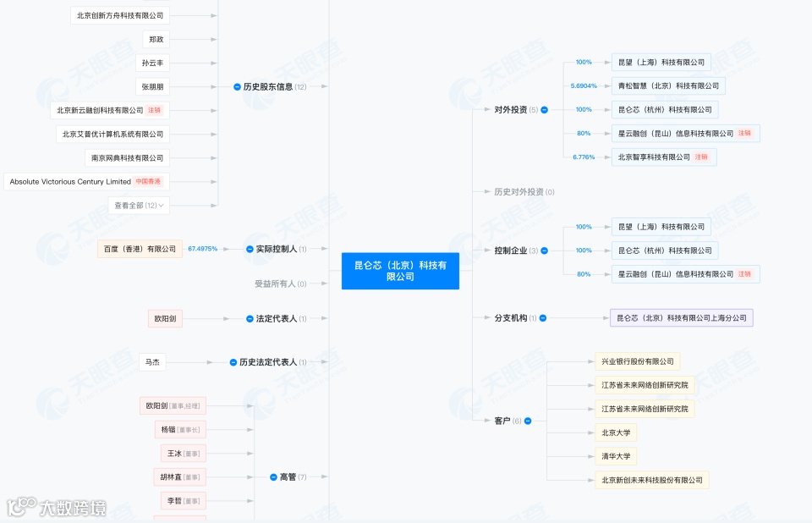The width and height of the screenshot is (812, 523).
Task: Collapse the 客户 branch
Action: click(528, 421)
